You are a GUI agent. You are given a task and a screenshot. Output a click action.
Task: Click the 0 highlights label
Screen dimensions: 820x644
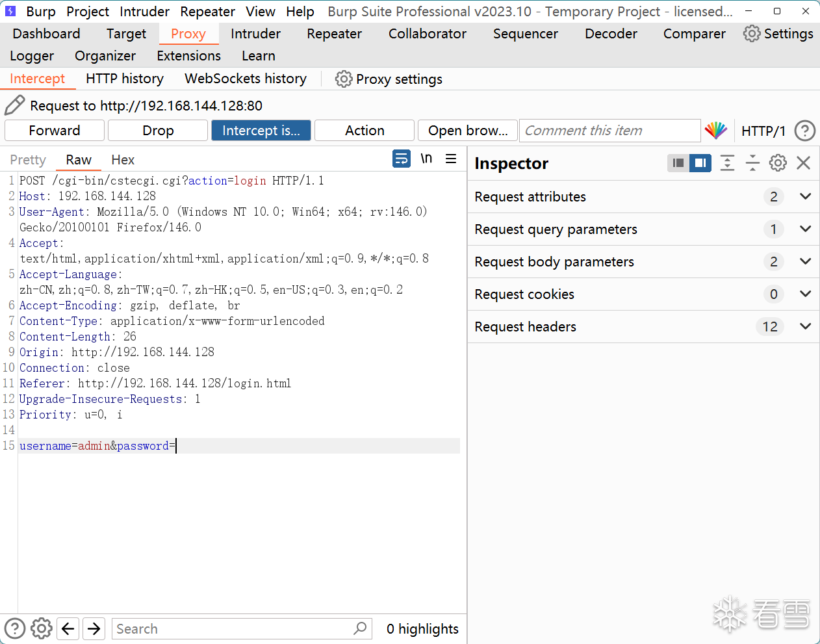422,629
